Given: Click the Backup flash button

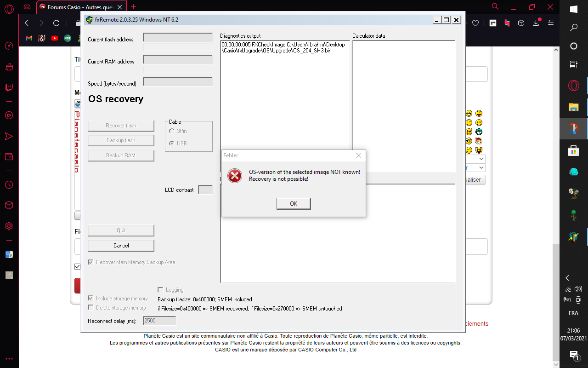Looking at the screenshot, I should [x=121, y=140].
